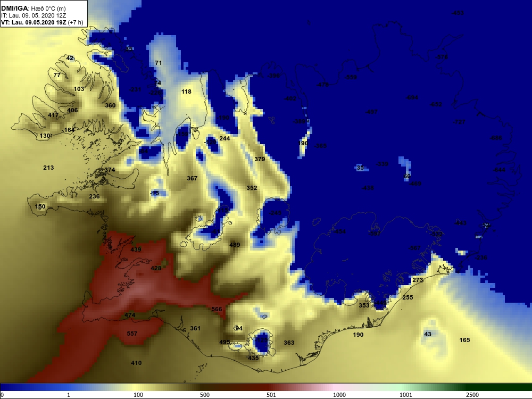Click the legend label 2500
Image resolution: width=532 pixels, height=399 pixels.
coord(472,395)
